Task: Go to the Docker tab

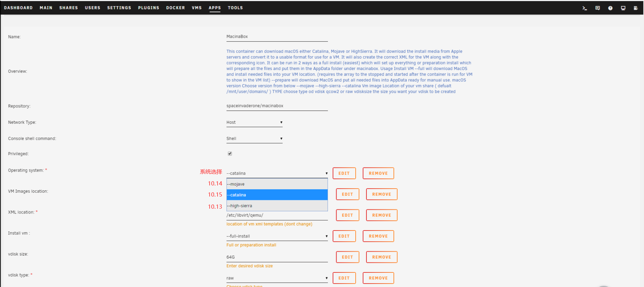Action: point(175,8)
